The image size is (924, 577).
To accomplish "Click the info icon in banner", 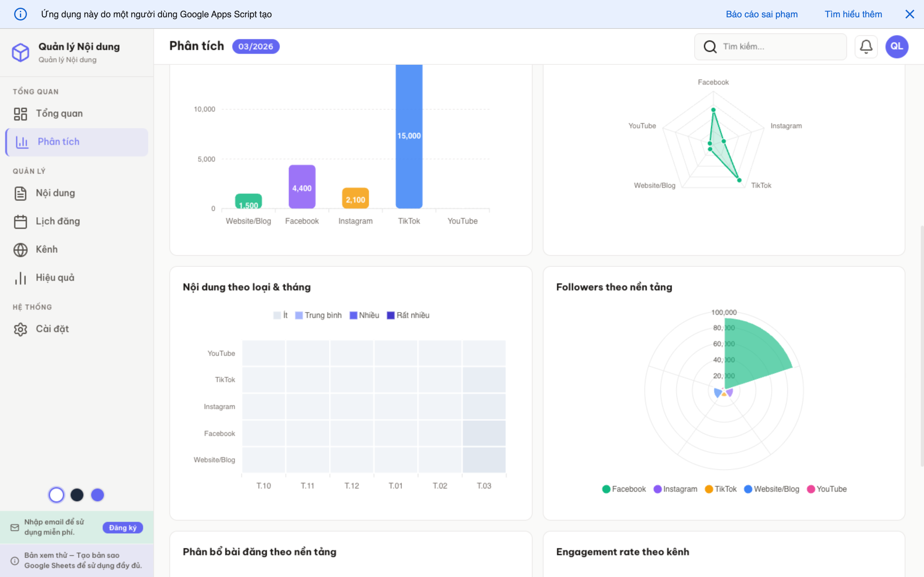I will 20,14.
